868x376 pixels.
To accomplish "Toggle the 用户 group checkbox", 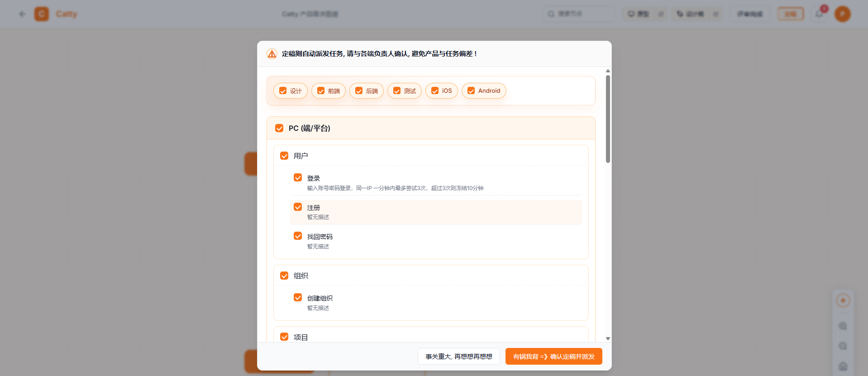I will 284,156.
